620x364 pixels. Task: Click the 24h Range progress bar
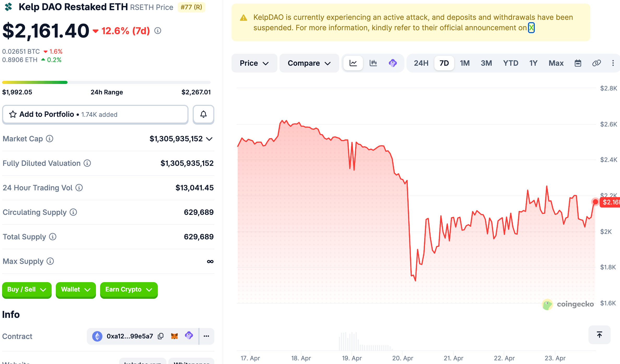pyautogui.click(x=106, y=82)
